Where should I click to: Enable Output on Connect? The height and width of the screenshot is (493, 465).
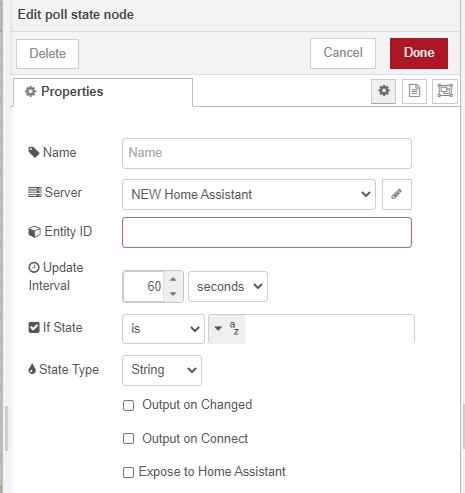point(128,438)
